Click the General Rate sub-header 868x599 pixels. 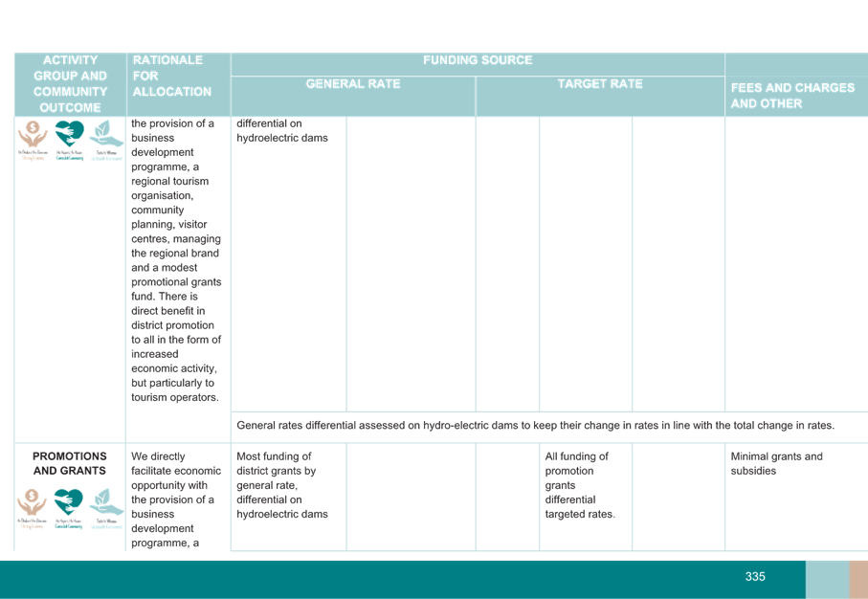[352, 84]
